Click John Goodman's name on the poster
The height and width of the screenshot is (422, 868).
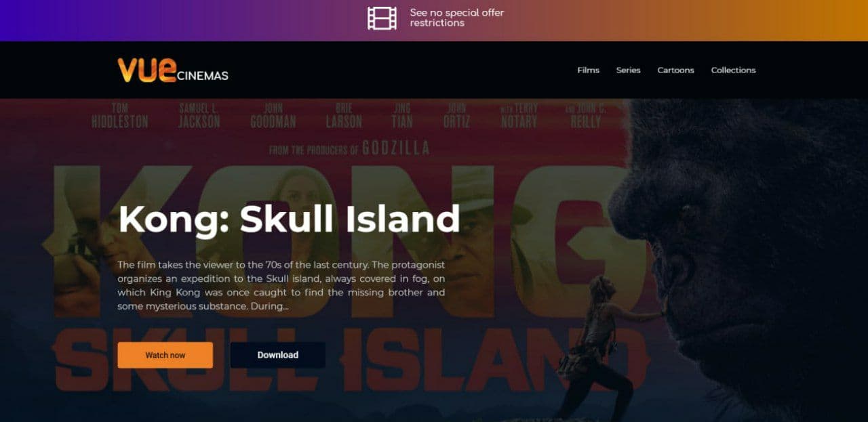pyautogui.click(x=273, y=116)
